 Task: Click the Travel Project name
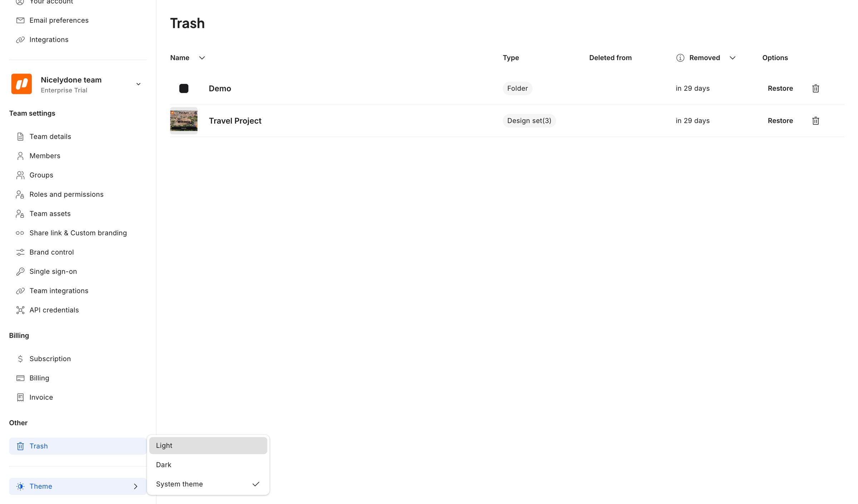[x=235, y=121]
